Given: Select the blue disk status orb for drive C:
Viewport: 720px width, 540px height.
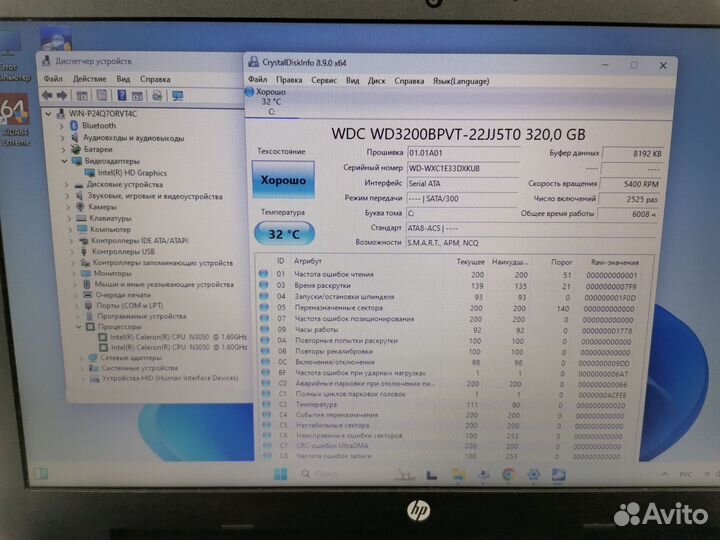Looking at the screenshot, I should (249, 92).
